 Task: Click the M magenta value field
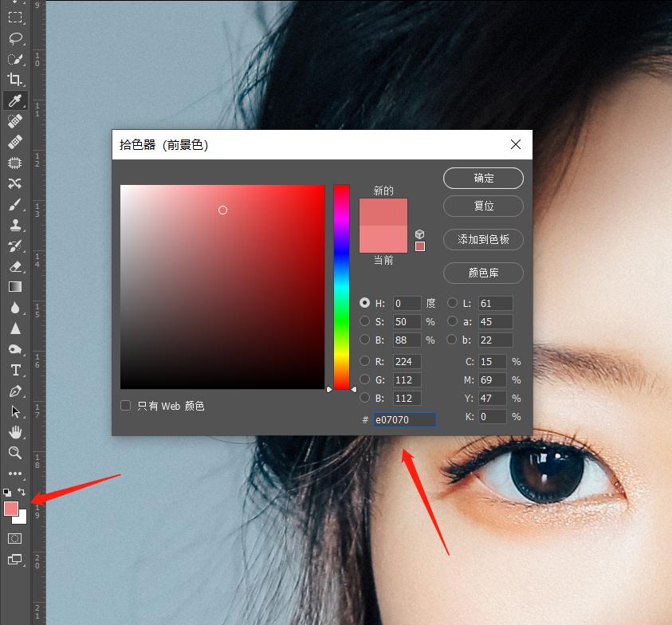[x=493, y=379]
